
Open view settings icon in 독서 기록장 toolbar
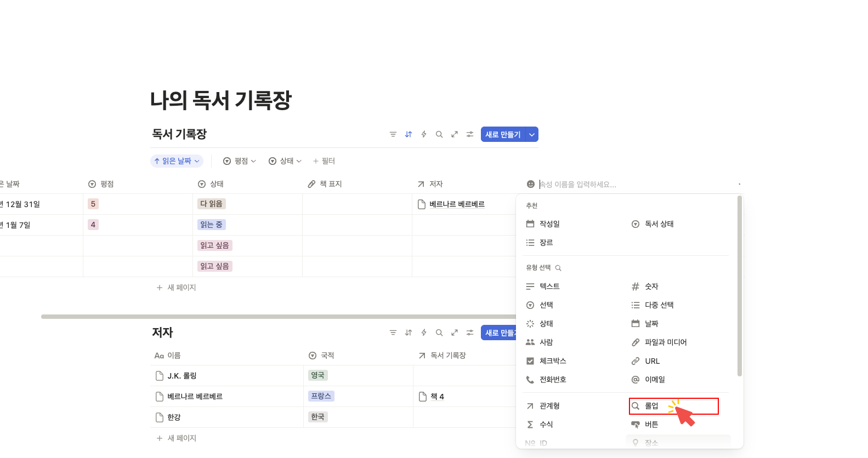[470, 134]
